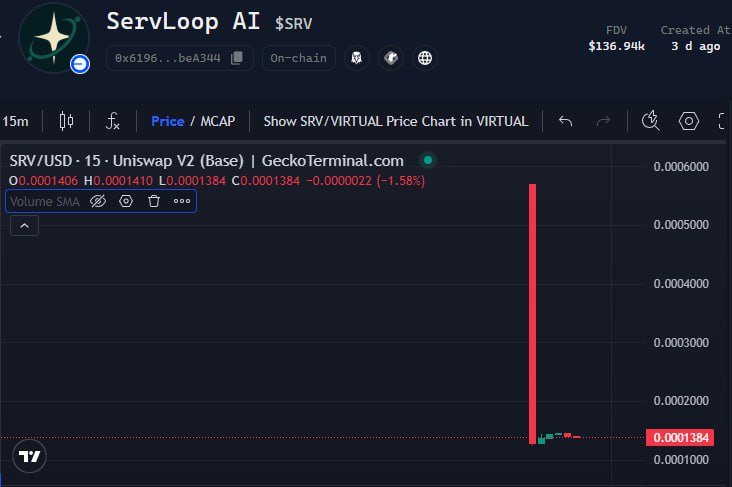Click the change percent (-1.58%)

tap(401, 181)
